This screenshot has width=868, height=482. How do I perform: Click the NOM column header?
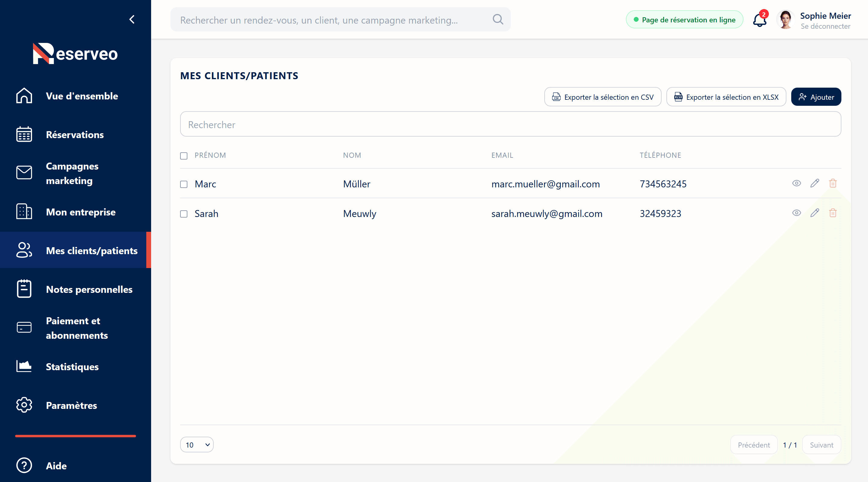[352, 155]
